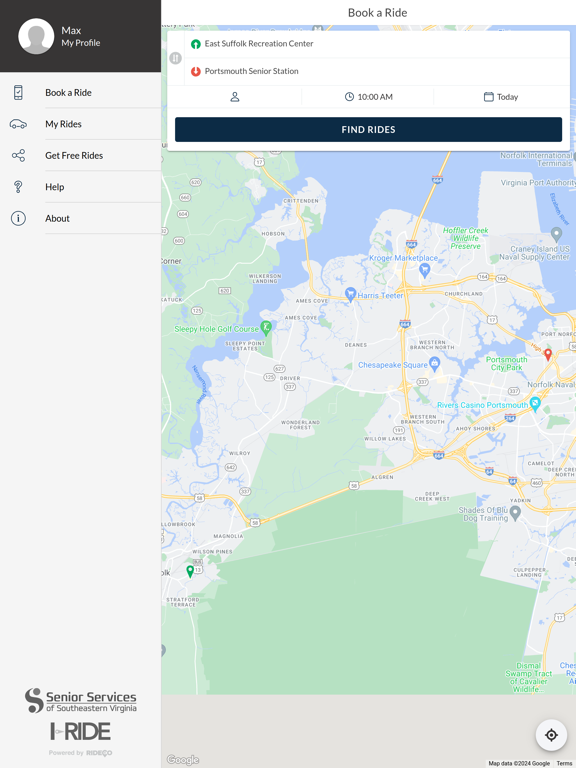The width and height of the screenshot is (576, 768).
Task: Click the Book a Ride page title
Action: coord(377,13)
